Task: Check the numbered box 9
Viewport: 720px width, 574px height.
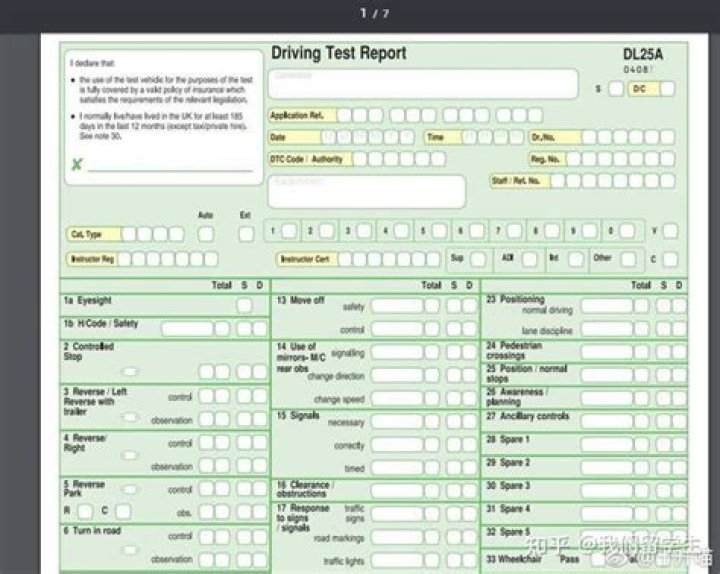Action: tap(590, 231)
